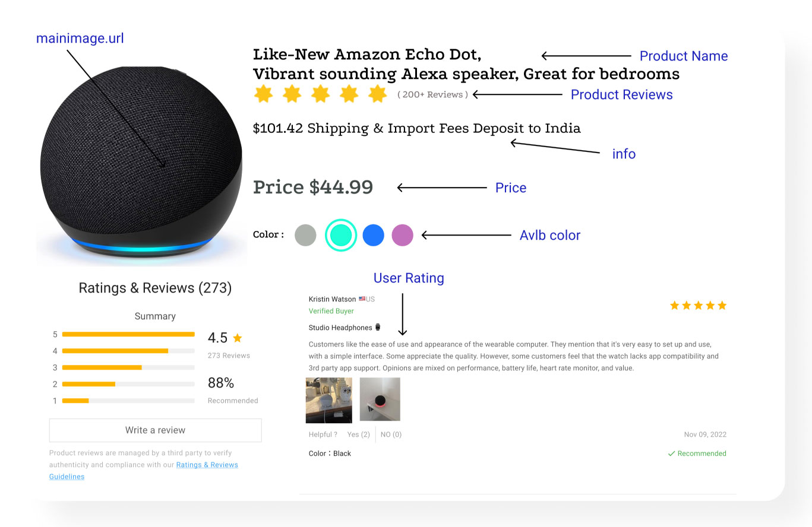Click the watch icon beside Studio Headphones

[x=378, y=328]
